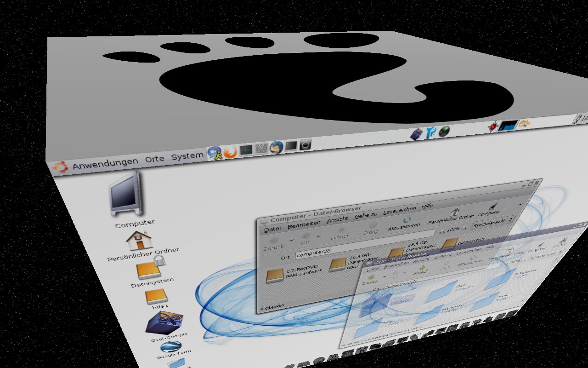The image size is (588, 368).
Task: Open the blue CPU graph applet
Action: click(x=509, y=125)
